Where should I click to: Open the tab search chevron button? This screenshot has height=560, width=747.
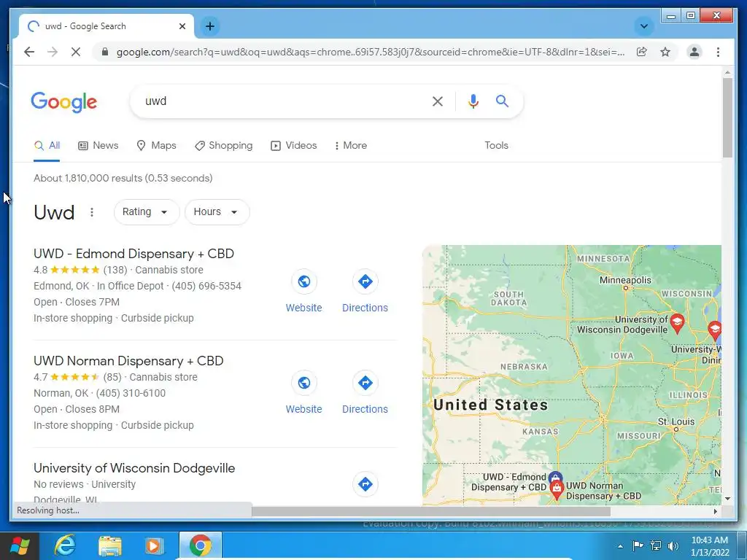pyautogui.click(x=643, y=26)
